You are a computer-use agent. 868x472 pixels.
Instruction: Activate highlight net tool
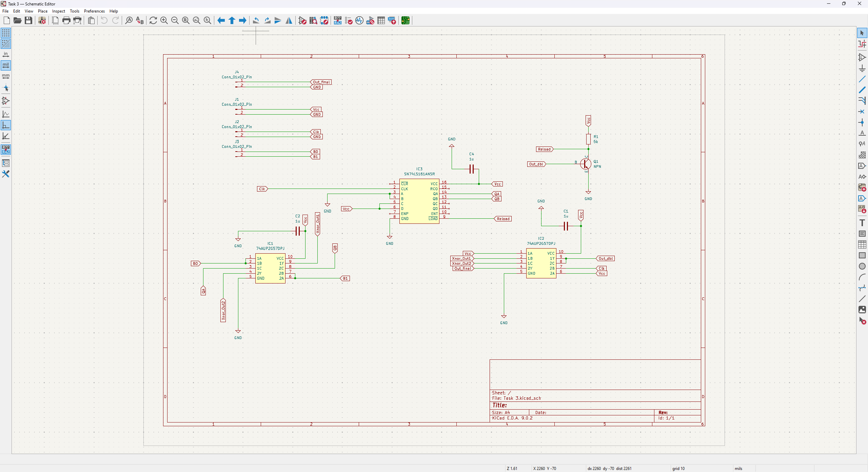tap(862, 44)
